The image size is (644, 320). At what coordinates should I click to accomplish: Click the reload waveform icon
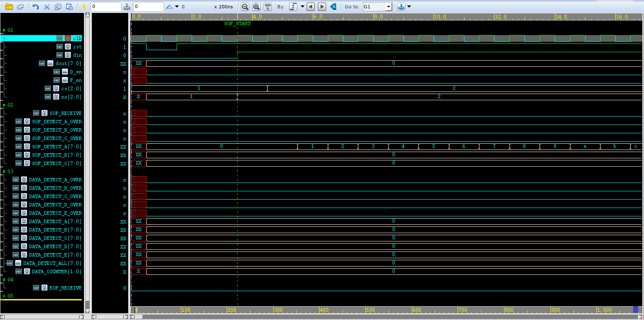click(20, 7)
